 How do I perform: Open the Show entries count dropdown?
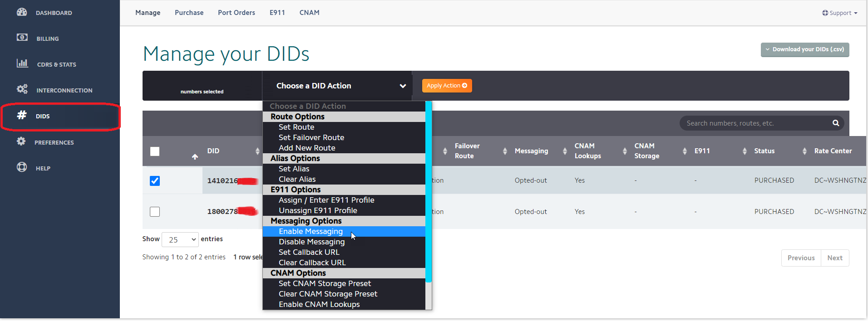point(180,239)
